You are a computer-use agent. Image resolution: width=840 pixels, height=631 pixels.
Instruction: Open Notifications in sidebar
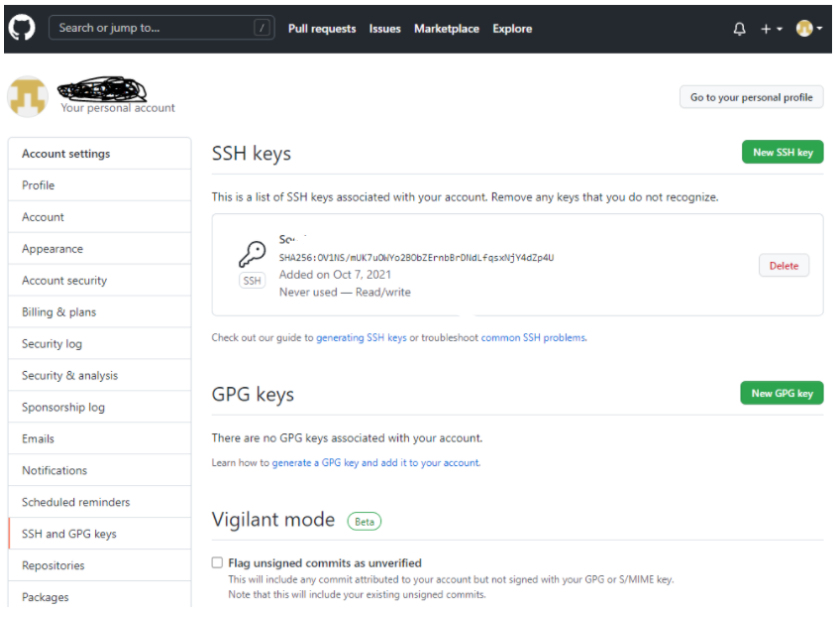click(100, 470)
